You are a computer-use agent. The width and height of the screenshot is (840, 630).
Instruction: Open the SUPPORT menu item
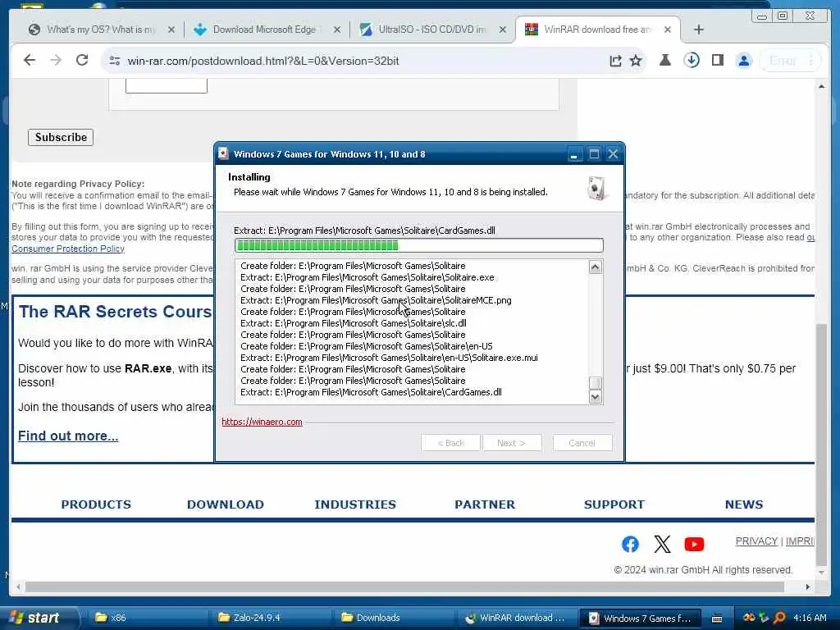pos(614,504)
